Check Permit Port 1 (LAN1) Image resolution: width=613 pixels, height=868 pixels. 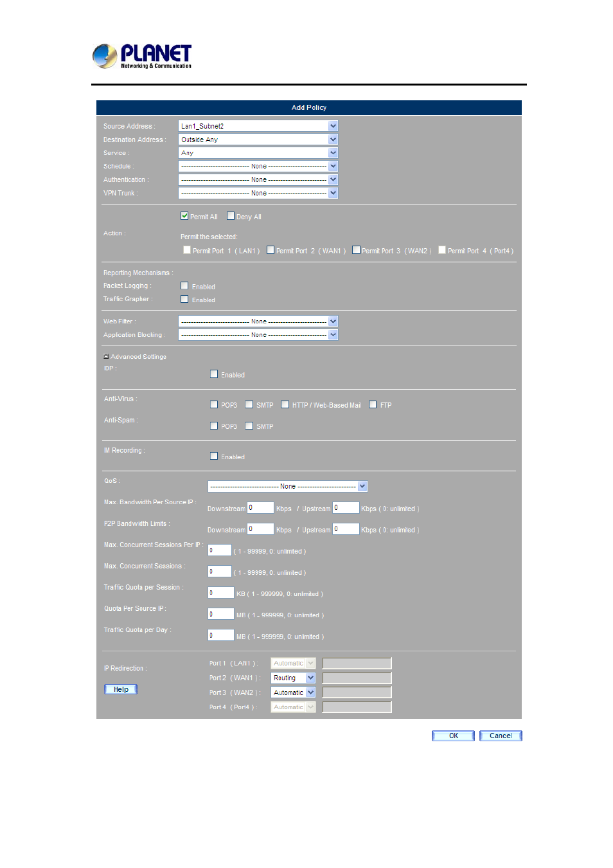click(x=187, y=250)
